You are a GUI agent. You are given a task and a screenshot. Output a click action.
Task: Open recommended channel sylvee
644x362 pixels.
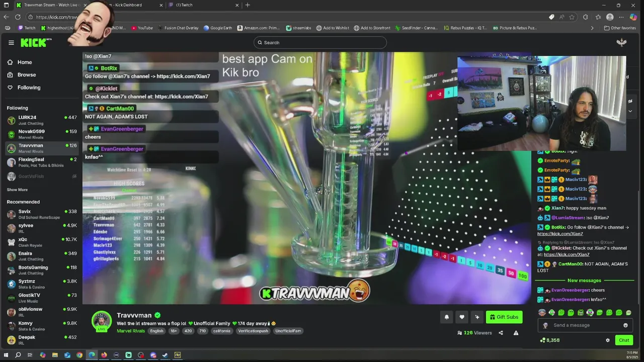click(42, 228)
